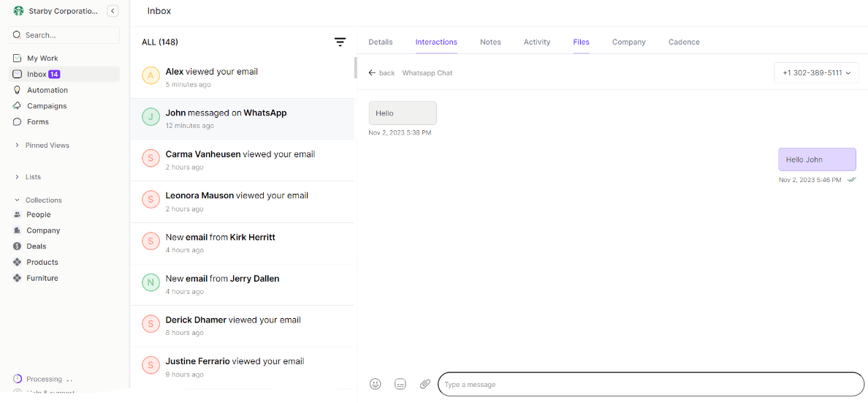The width and height of the screenshot is (868, 403).
Task: Open the inbox filter icon
Action: pyautogui.click(x=340, y=42)
